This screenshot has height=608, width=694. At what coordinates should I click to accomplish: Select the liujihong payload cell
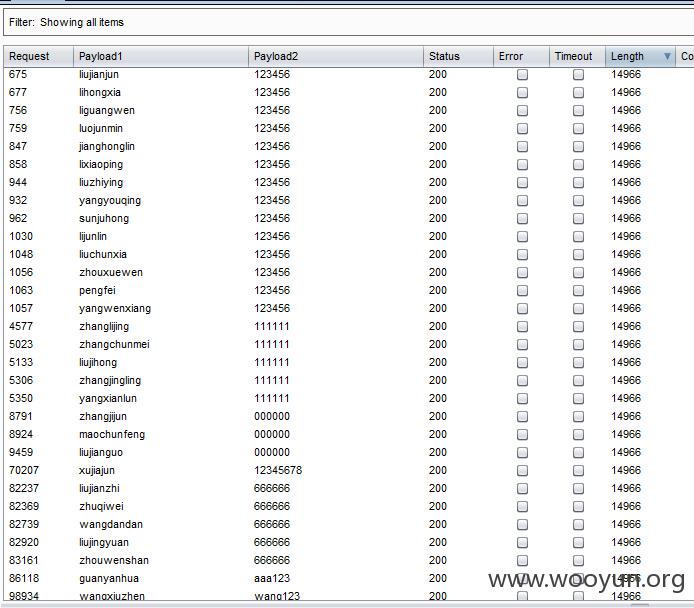(x=98, y=362)
